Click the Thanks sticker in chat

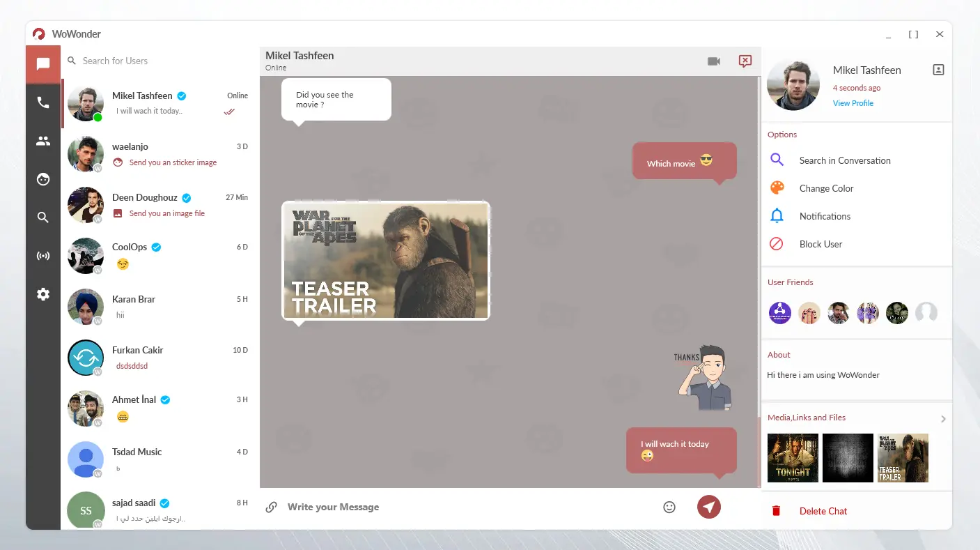pos(703,376)
